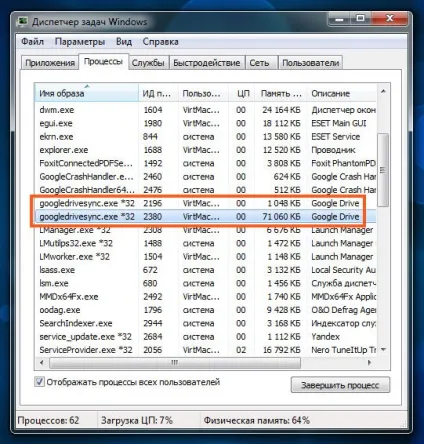424x444 pixels.
Task: Click the Task Manager title bar icon
Action: click(x=23, y=22)
